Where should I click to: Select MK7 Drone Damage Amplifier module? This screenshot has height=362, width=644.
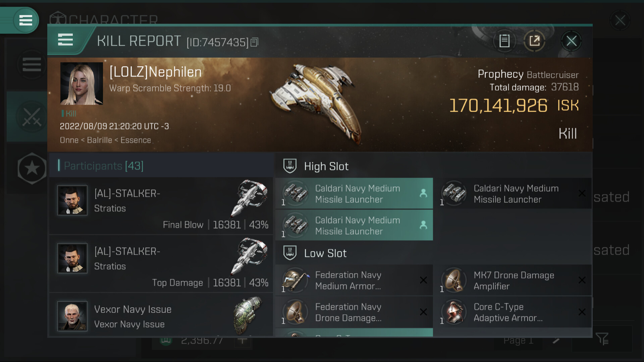tap(513, 281)
